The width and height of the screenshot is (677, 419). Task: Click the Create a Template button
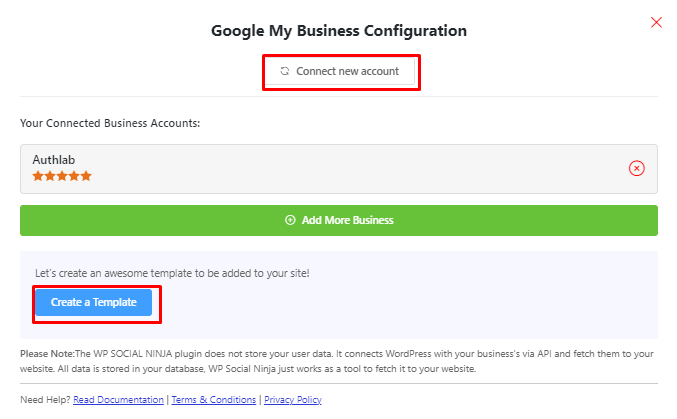(x=93, y=302)
